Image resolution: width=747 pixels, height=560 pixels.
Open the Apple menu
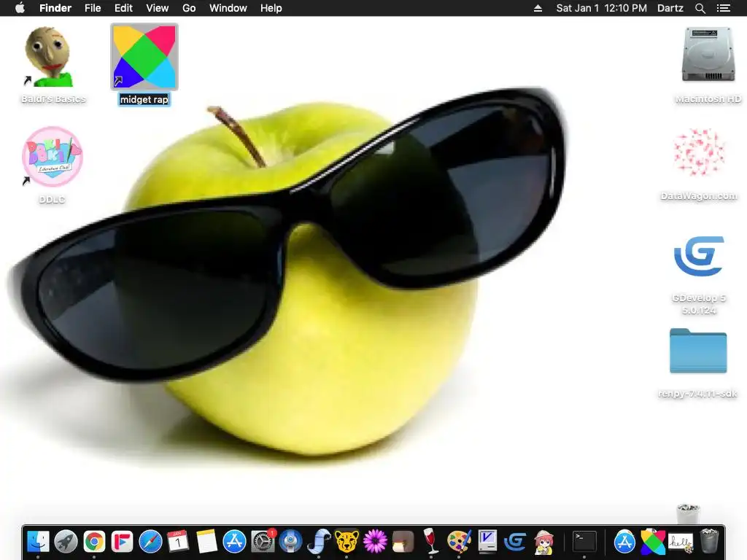(x=20, y=8)
